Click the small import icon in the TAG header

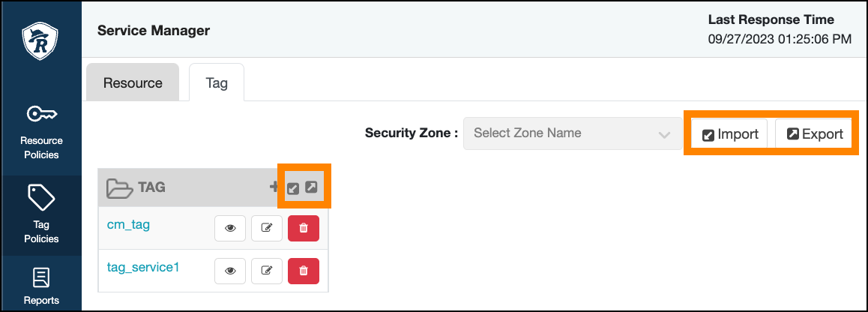pos(294,187)
